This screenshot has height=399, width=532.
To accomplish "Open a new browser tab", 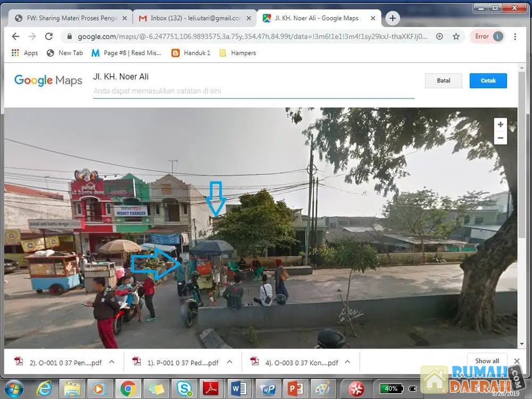I will coord(393,18).
